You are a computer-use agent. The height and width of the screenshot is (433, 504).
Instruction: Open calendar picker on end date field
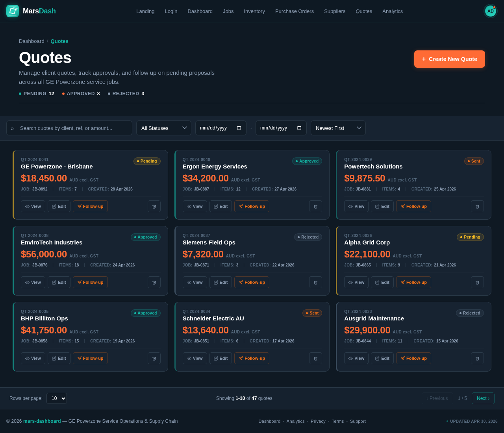coord(299,128)
